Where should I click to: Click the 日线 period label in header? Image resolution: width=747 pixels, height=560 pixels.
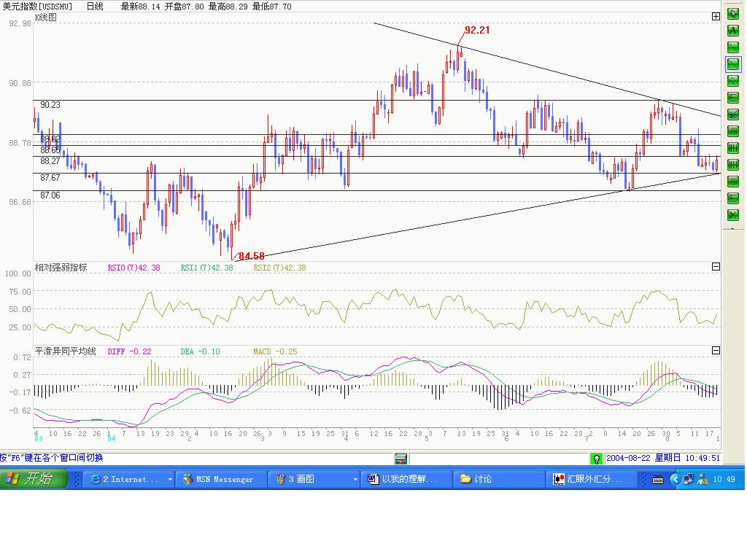pos(95,6)
